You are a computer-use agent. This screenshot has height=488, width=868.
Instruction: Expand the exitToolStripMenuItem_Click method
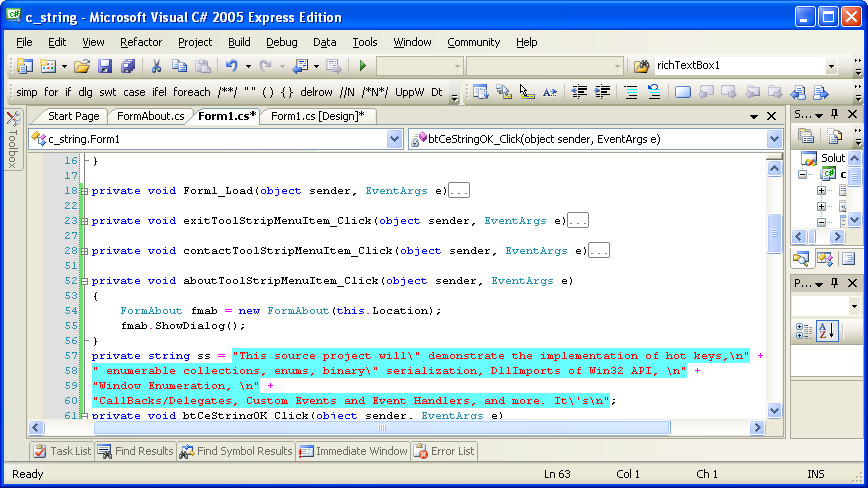(x=84, y=221)
